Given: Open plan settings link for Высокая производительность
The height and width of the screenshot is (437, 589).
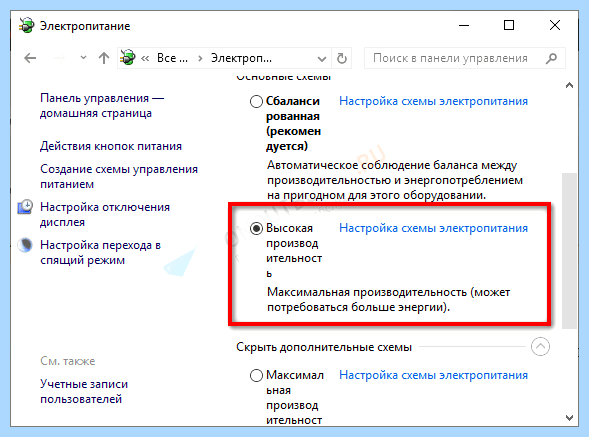Looking at the screenshot, I should [433, 228].
